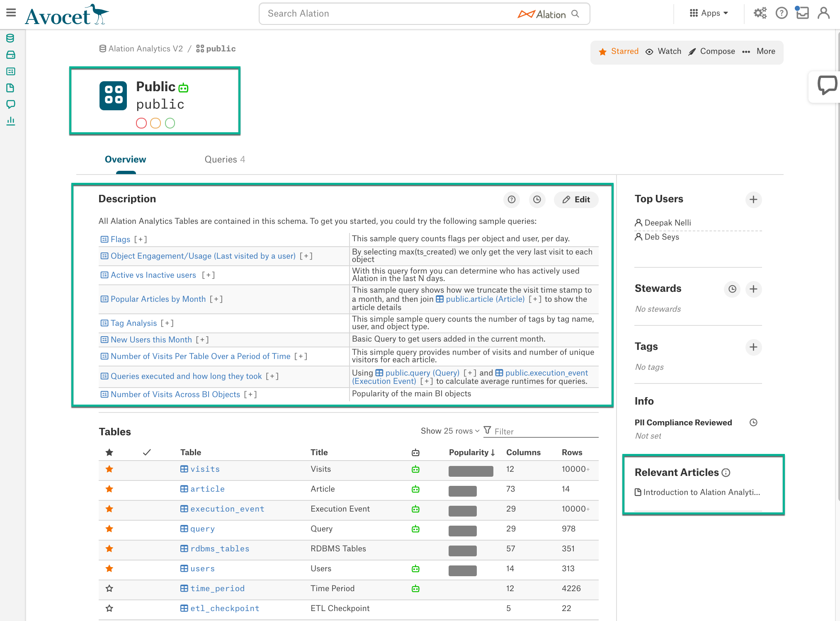Expand the Flags query preview [+]
The width and height of the screenshot is (840, 621).
[x=141, y=240]
